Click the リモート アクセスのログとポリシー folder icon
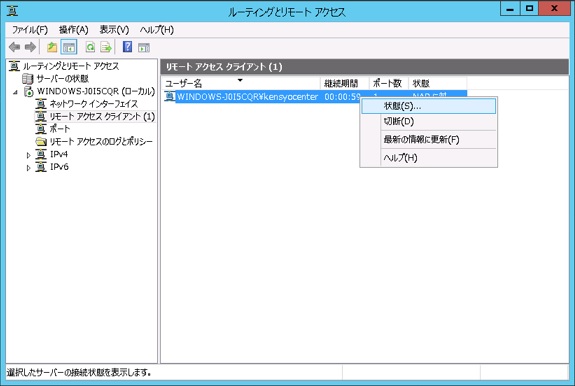 point(41,141)
